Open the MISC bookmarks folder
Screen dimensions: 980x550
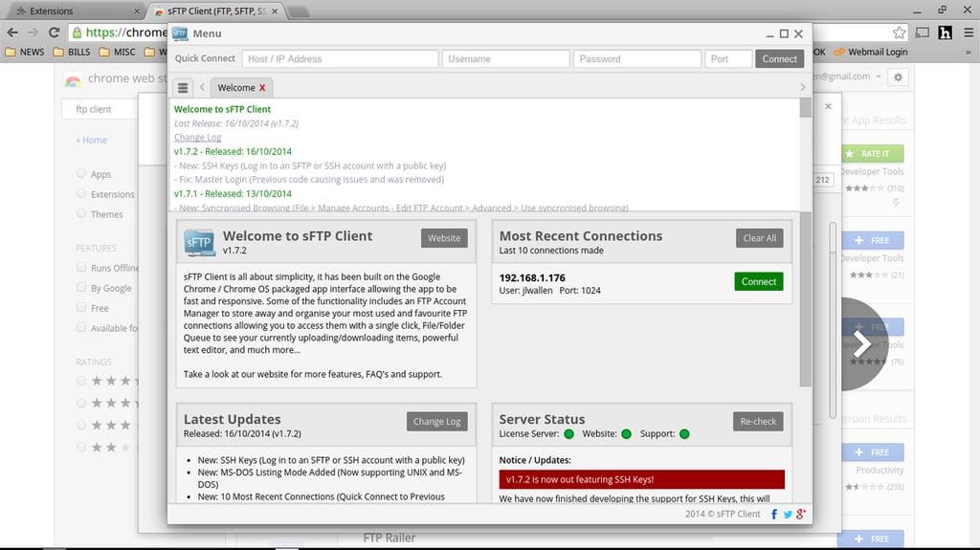point(118,52)
